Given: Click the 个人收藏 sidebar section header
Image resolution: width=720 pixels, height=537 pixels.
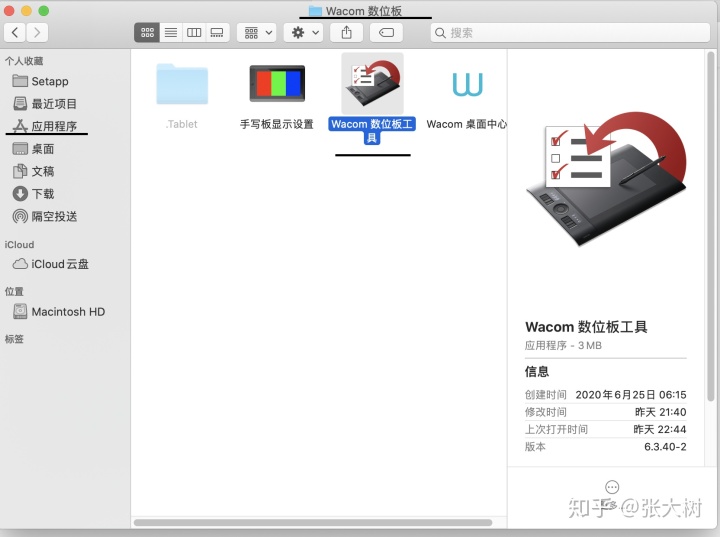Looking at the screenshot, I should pyautogui.click(x=24, y=61).
